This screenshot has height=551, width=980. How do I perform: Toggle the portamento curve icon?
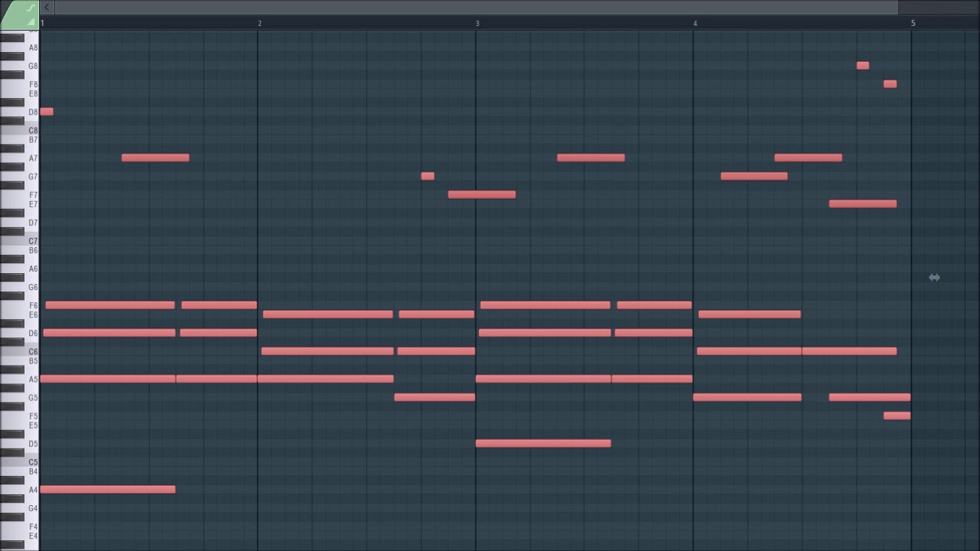coord(31,8)
